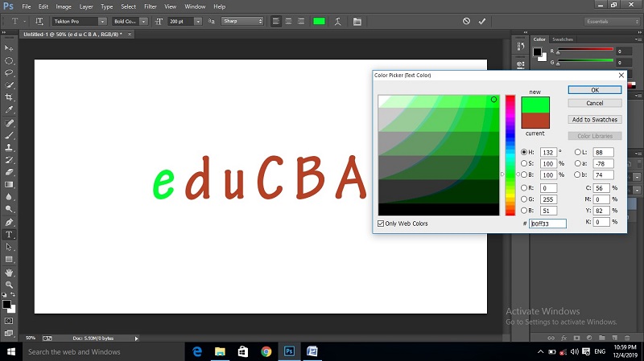The height and width of the screenshot is (361, 644).
Task: Open the Bold Co... font style dropdown
Action: (x=143, y=22)
